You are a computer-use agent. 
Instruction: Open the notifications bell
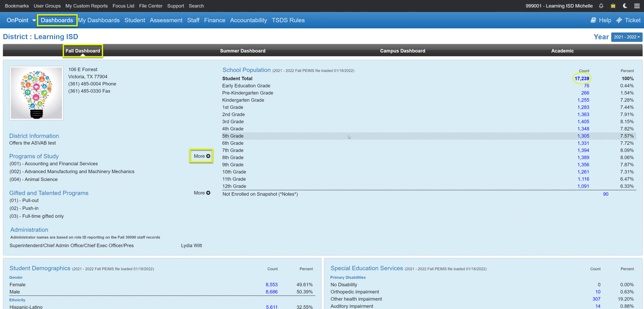coord(601,6)
